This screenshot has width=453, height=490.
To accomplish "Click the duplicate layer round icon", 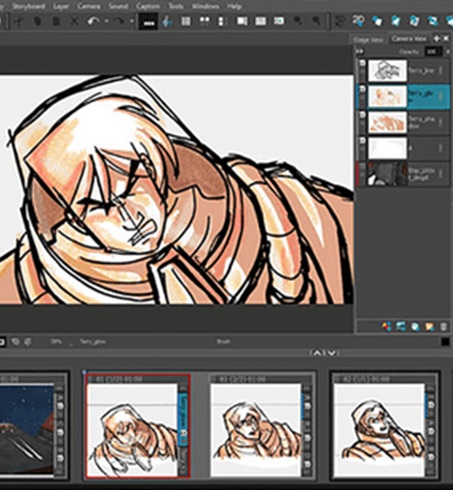I will 415,327.
